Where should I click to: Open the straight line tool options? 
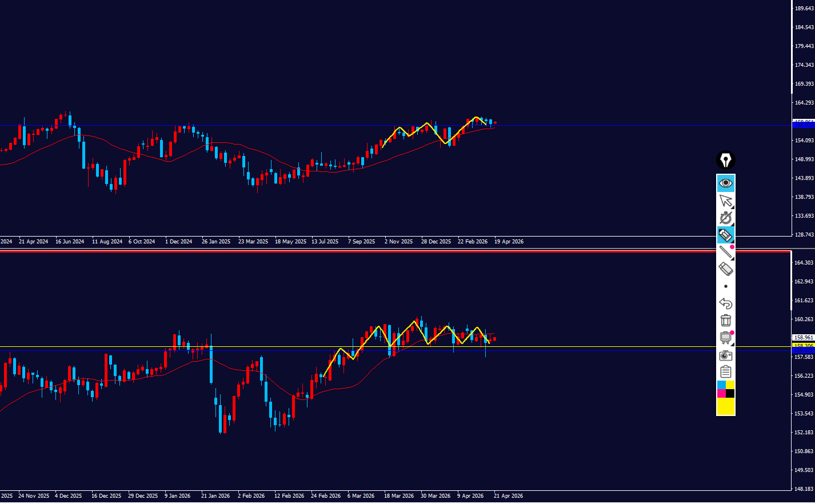[x=725, y=252]
